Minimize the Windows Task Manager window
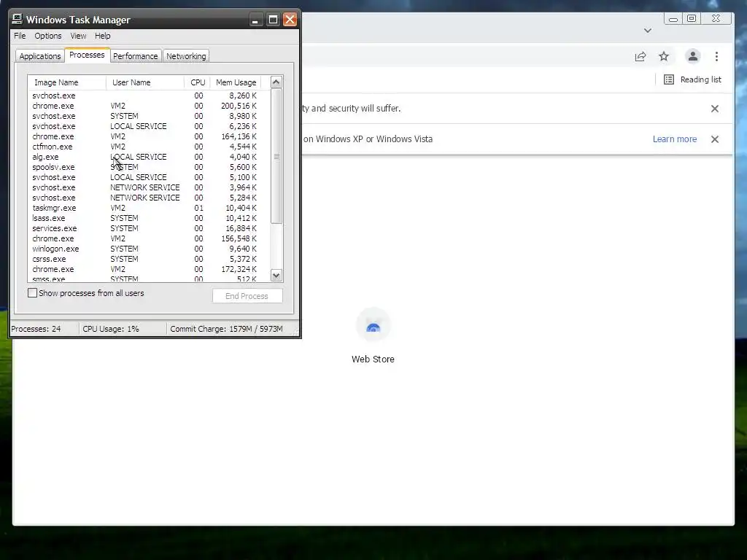 tap(255, 20)
